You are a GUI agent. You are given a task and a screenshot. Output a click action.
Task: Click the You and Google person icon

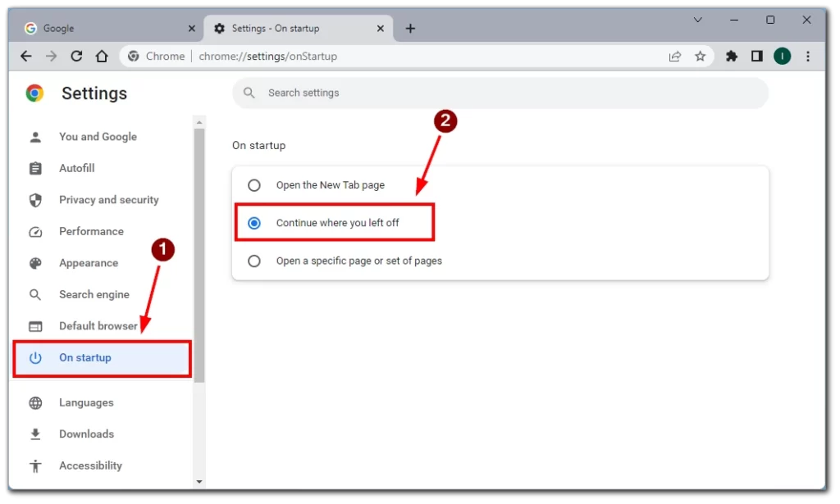tap(35, 137)
